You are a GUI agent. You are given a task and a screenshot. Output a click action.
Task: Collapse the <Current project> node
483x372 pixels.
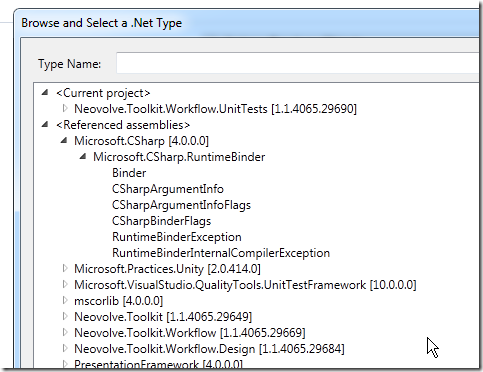pyautogui.click(x=45, y=92)
